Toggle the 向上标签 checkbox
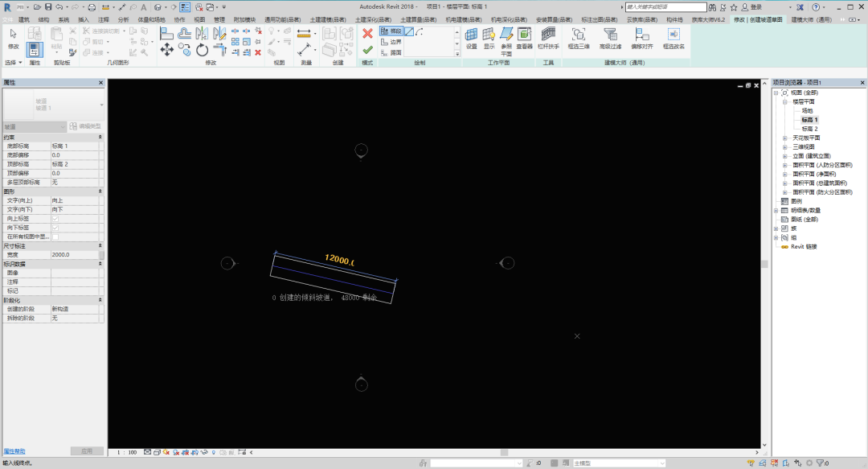 (55, 219)
